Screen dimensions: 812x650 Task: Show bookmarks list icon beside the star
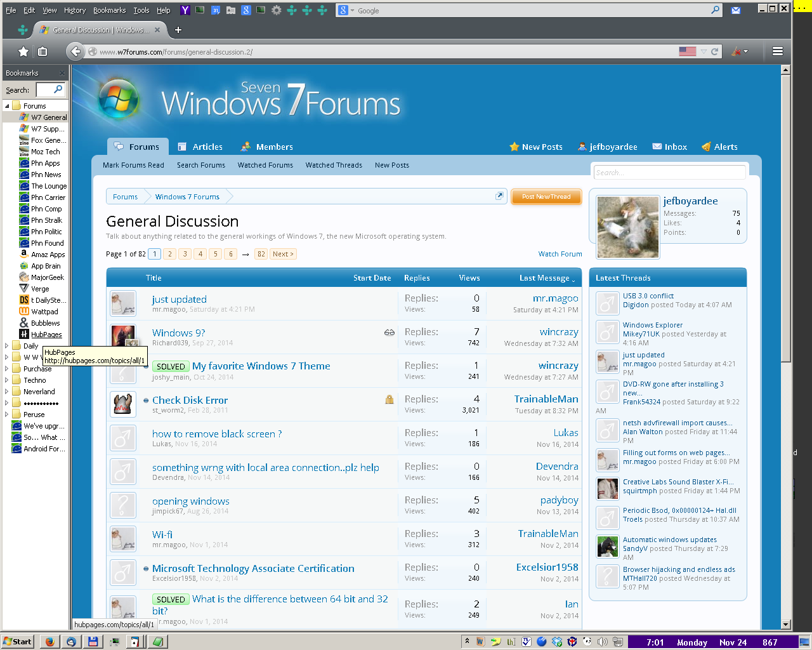tap(43, 51)
